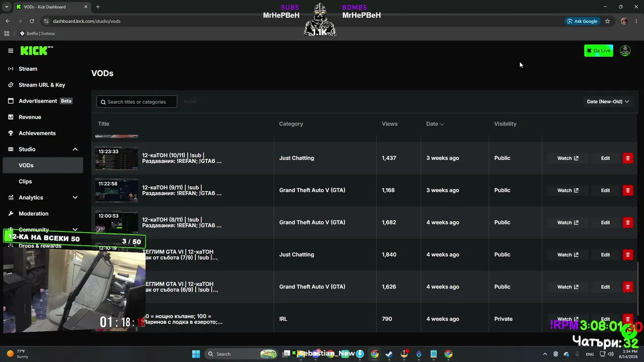Switch the ENG input language
This screenshot has height=362, width=644.
(590, 354)
